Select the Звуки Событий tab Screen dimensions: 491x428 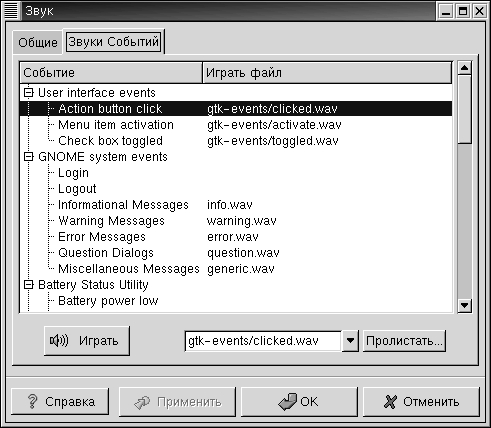click(x=114, y=42)
